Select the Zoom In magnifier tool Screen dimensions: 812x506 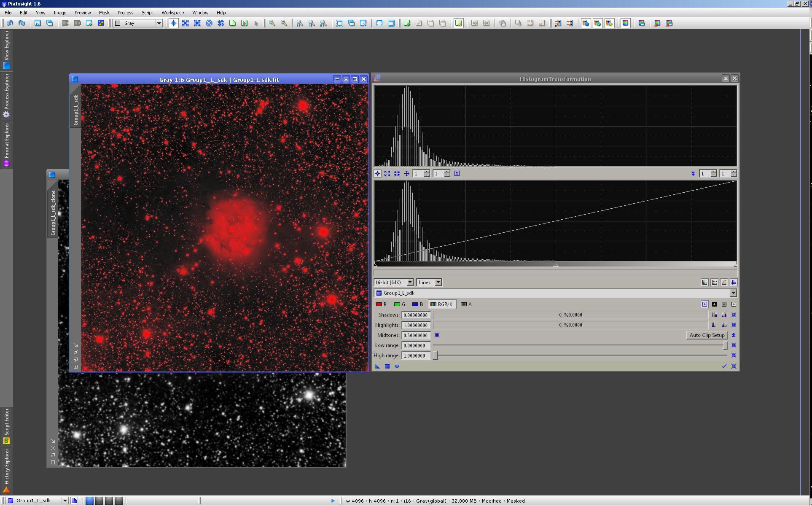[x=272, y=23]
